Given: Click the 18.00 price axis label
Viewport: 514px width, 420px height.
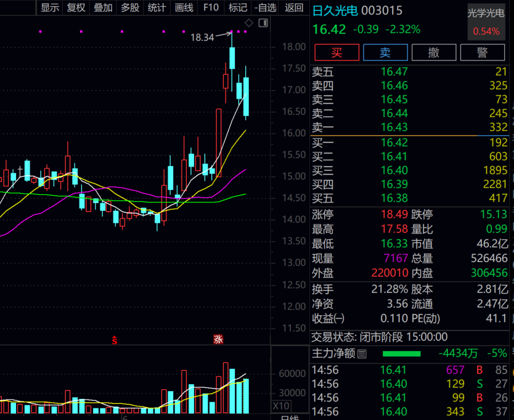Looking at the screenshot, I should (294, 47).
